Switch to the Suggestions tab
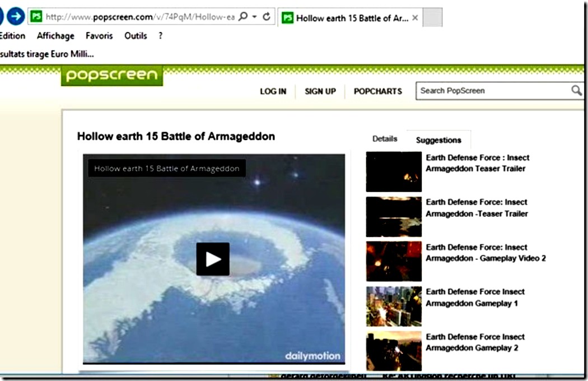 (438, 140)
